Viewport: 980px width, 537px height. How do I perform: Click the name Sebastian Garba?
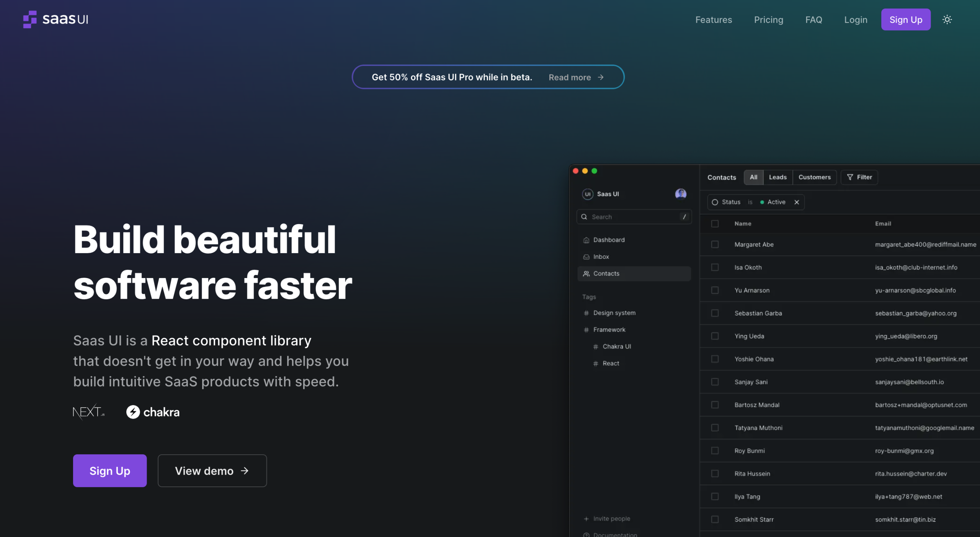point(758,313)
